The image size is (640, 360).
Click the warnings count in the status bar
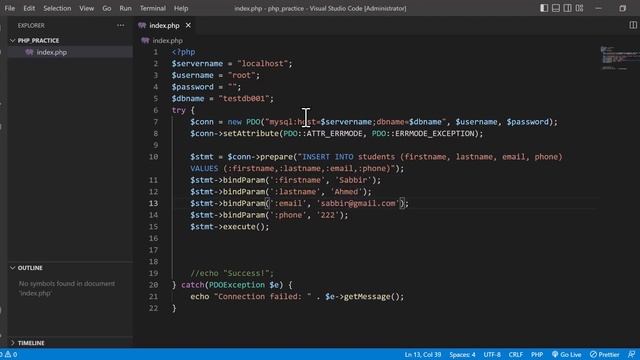(11, 354)
